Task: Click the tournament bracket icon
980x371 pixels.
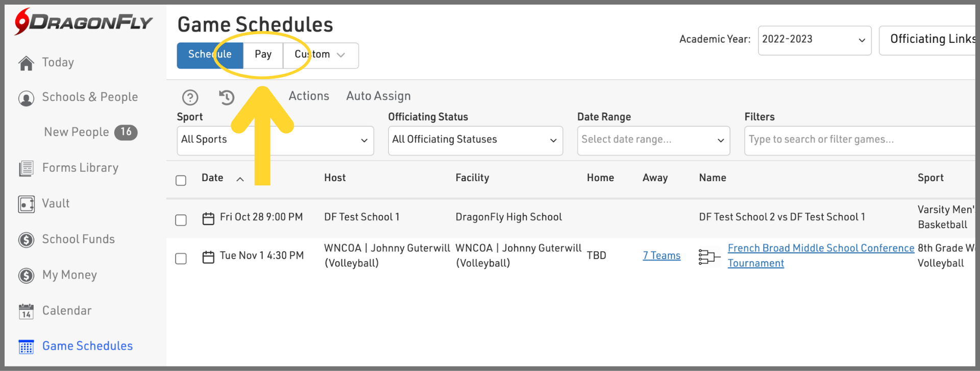Action: point(708,257)
